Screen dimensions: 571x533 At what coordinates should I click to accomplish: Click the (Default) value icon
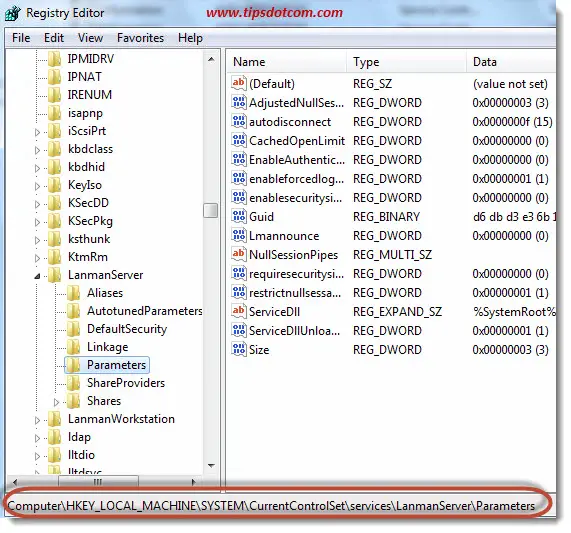[x=239, y=83]
